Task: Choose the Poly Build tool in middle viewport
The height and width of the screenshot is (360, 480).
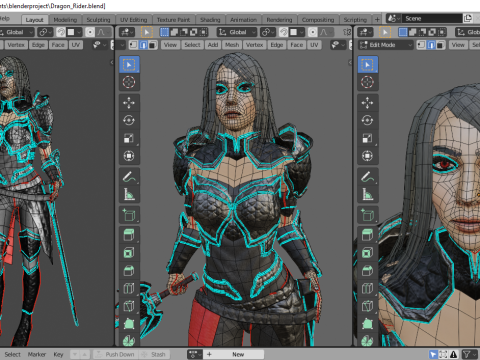Action: 129,323
